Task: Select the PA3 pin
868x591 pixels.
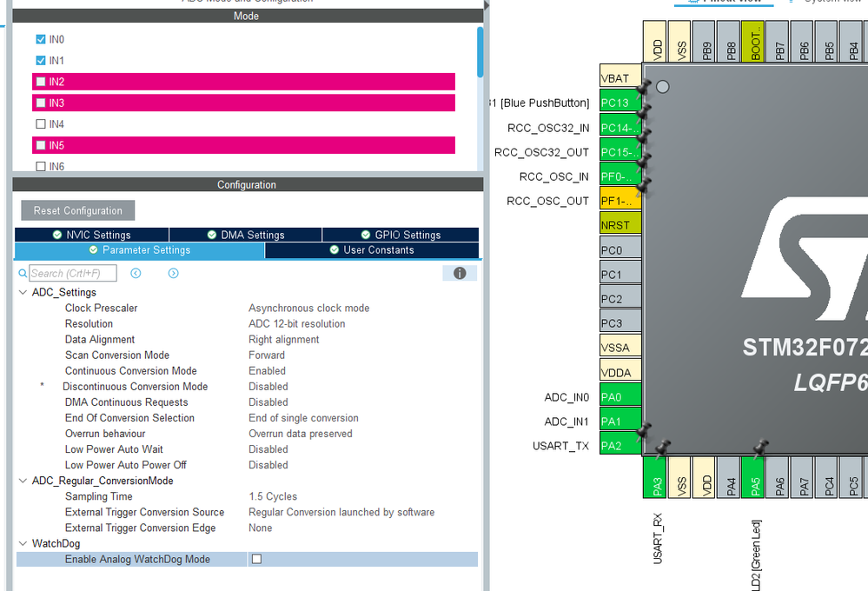Action: coord(656,477)
